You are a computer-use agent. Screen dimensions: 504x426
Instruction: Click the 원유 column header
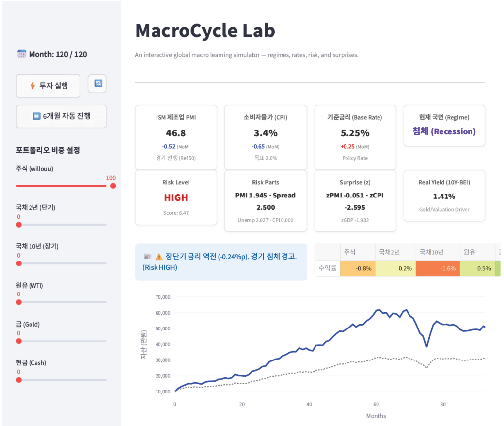[470, 252]
